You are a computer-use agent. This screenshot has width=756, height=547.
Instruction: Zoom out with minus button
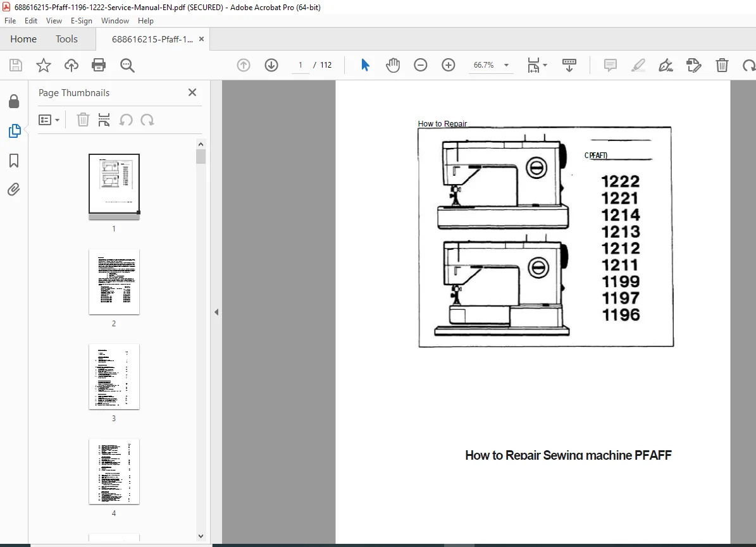(x=421, y=65)
